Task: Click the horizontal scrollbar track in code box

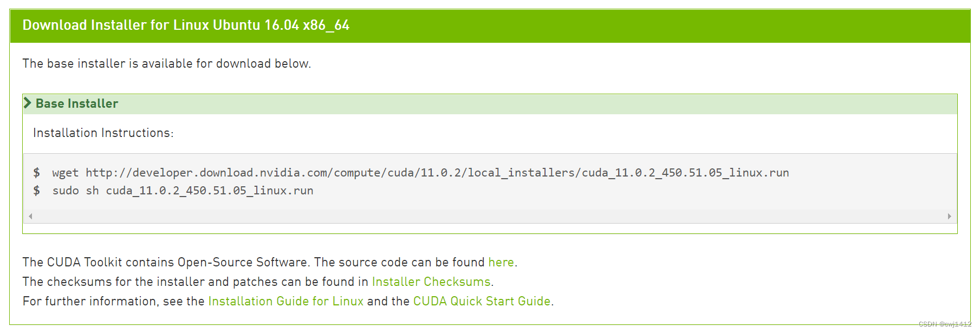Action: tap(490, 216)
